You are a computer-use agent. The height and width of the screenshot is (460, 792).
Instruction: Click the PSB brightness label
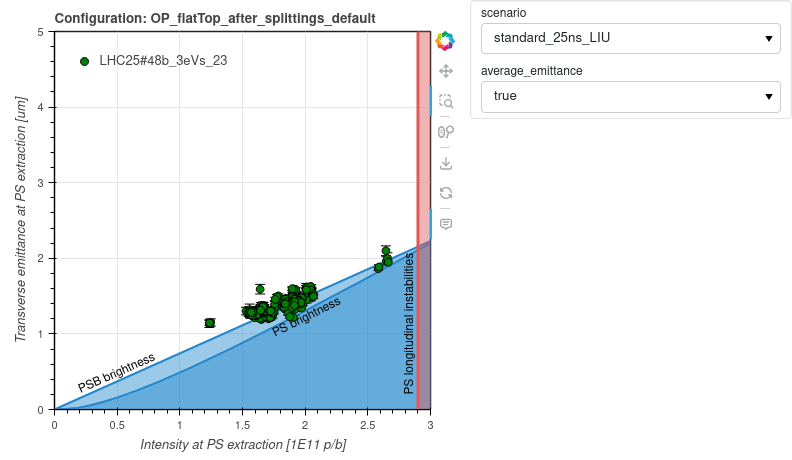pos(117,372)
